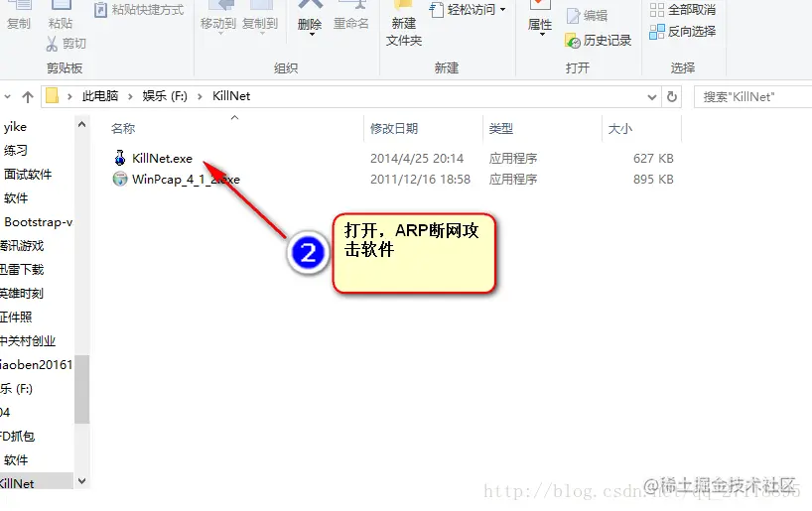Viewport: 812px width, 511px height.
Task: Open the Properties (属性) button
Action: click(540, 18)
